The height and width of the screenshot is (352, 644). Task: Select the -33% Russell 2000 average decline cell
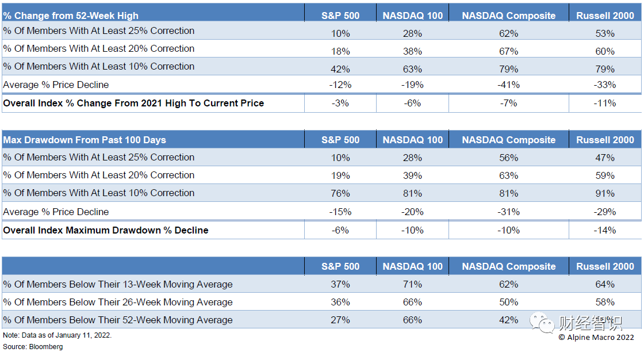click(x=605, y=85)
